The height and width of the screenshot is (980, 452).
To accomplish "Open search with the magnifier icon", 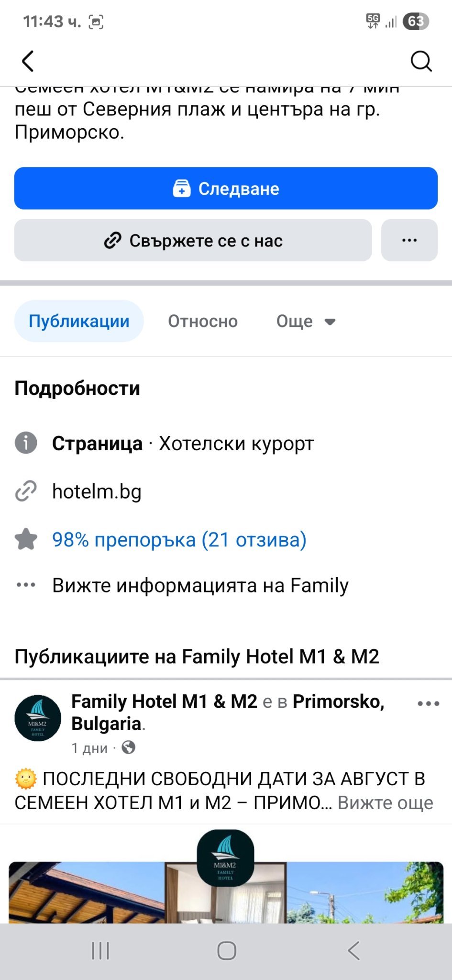I will coord(421,61).
